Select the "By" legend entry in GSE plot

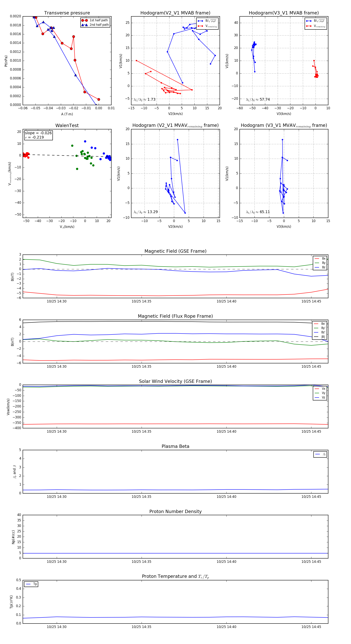[320, 263]
